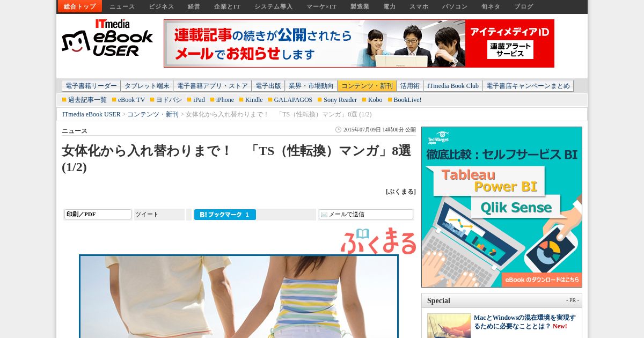
Task: Open the BookLive! link
Action: point(407,100)
